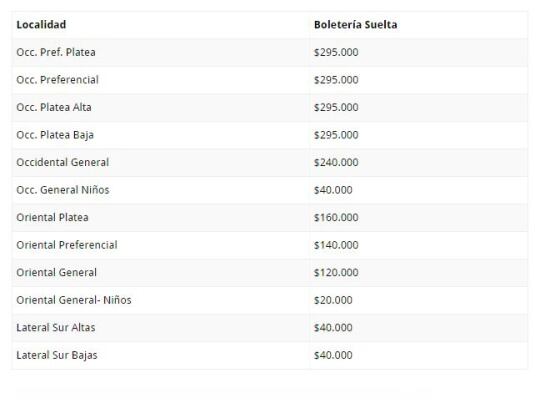Select Occ. General Niños row

pos(270,190)
